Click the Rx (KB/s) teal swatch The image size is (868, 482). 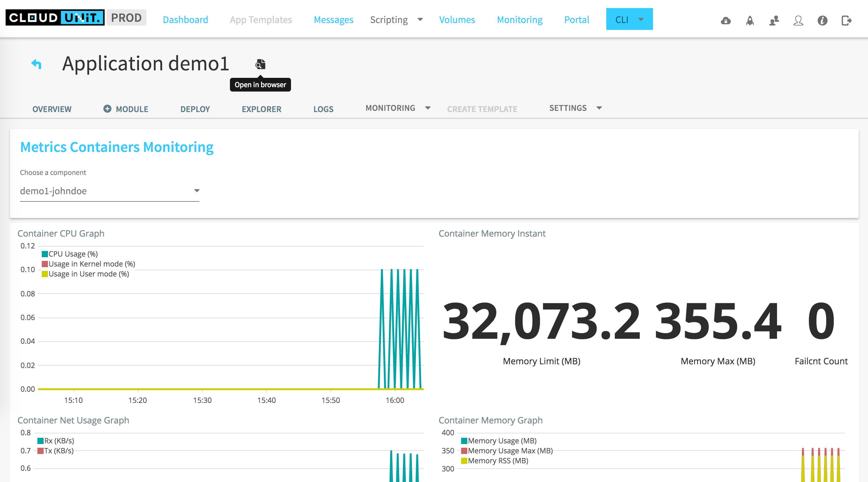click(41, 441)
